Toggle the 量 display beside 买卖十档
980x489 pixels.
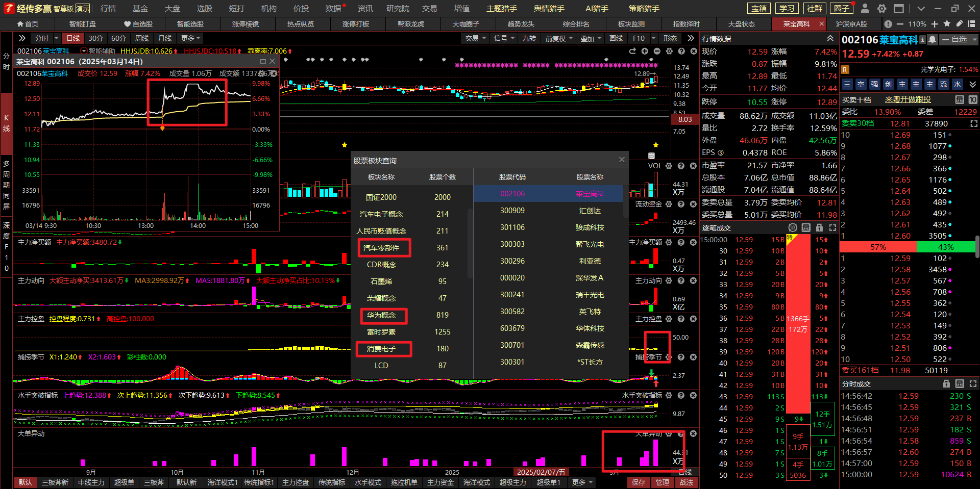pyautogui.click(x=960, y=99)
